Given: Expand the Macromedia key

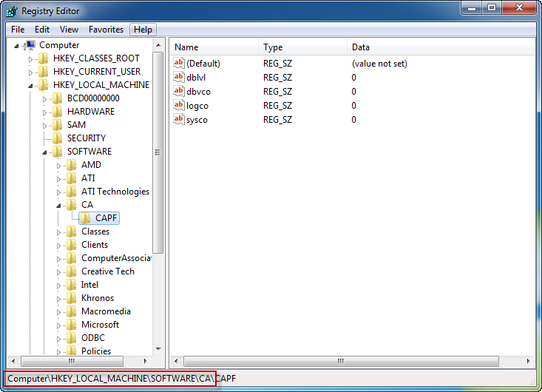Looking at the screenshot, I should click(x=58, y=312).
